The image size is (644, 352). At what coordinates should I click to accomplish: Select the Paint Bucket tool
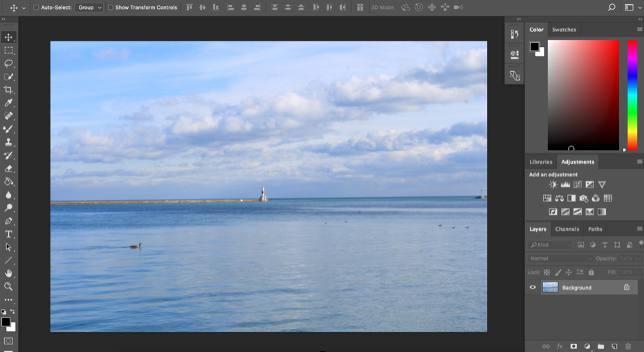[x=8, y=182]
